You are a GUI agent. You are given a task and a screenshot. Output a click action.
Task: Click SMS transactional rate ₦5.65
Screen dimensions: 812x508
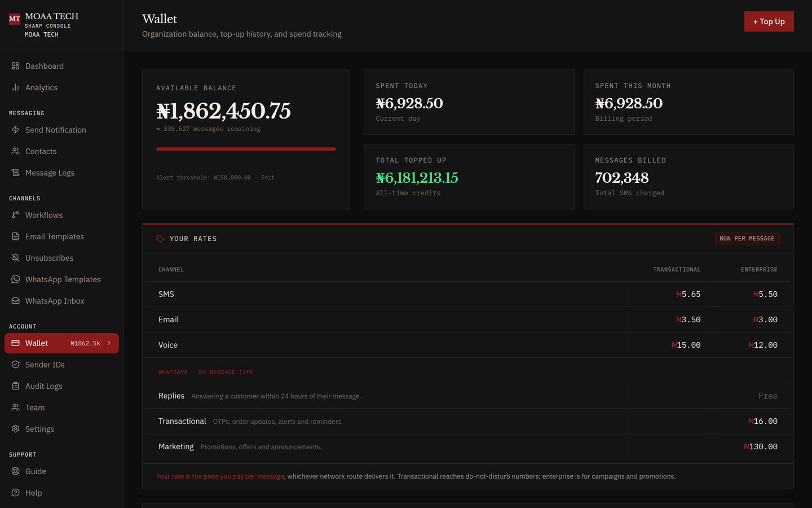pos(688,294)
